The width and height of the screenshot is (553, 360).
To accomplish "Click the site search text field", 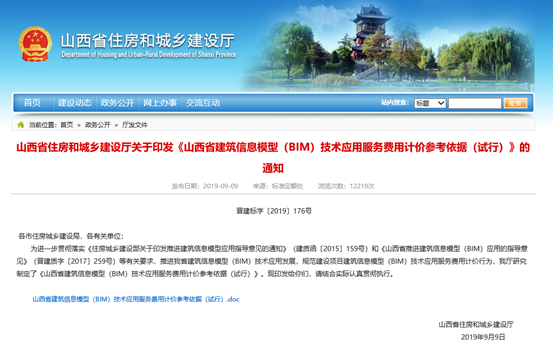I will pos(475,103).
